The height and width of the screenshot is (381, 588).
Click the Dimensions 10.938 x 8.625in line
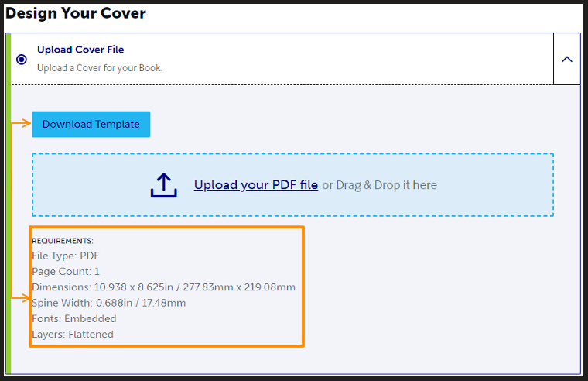tap(163, 287)
